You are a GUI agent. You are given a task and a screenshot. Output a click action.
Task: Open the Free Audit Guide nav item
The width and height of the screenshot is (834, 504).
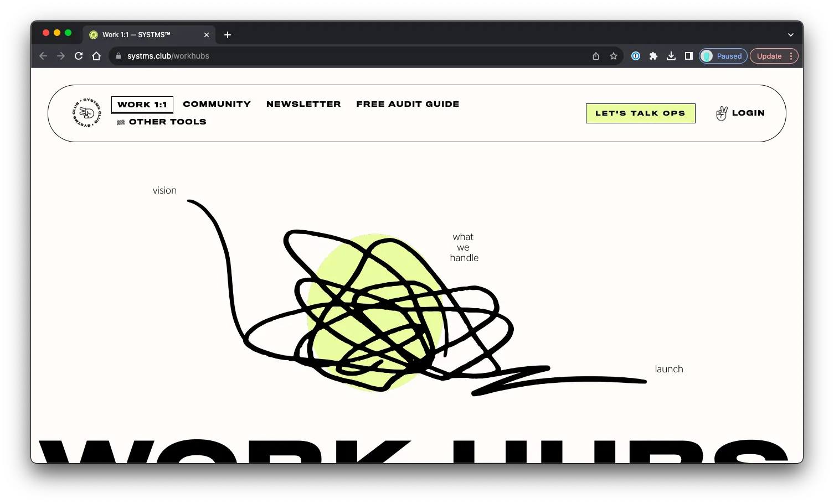(x=408, y=104)
